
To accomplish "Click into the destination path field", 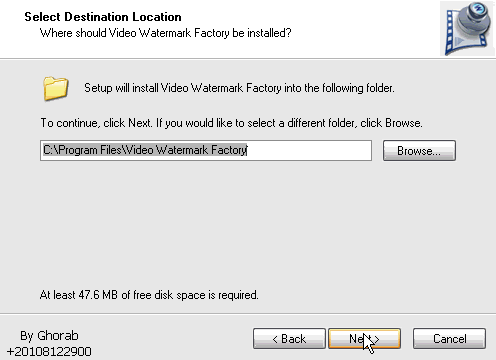I will tap(206, 151).
